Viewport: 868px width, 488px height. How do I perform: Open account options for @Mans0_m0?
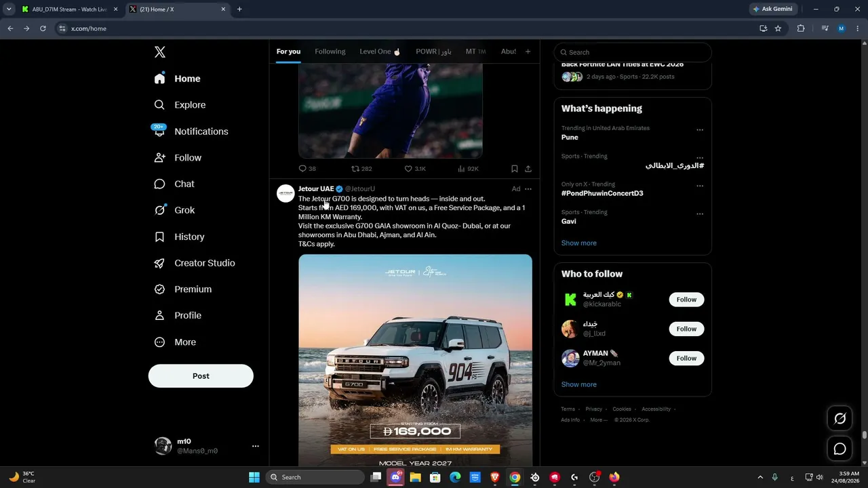click(256, 446)
